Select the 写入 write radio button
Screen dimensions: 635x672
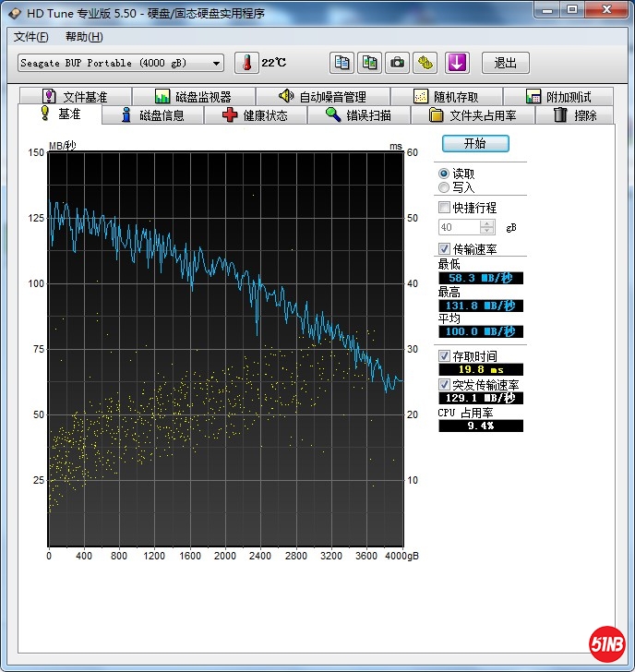pos(444,187)
